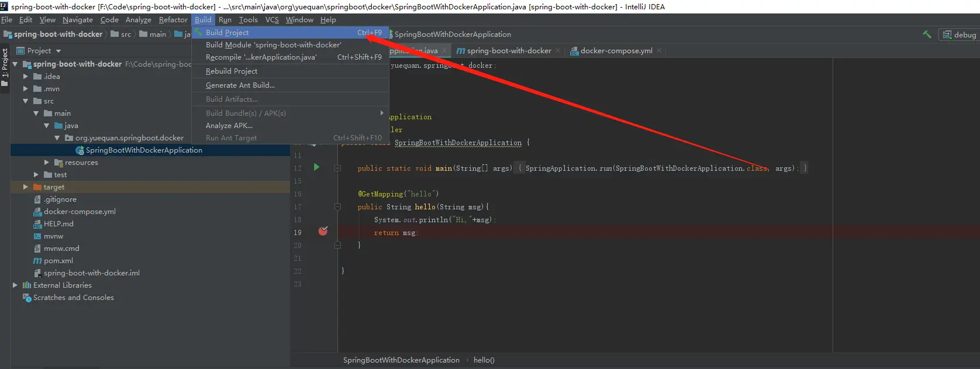The width and height of the screenshot is (980, 369).
Task: Collapse the spring-boot-with-docker root node
Action: [15, 64]
